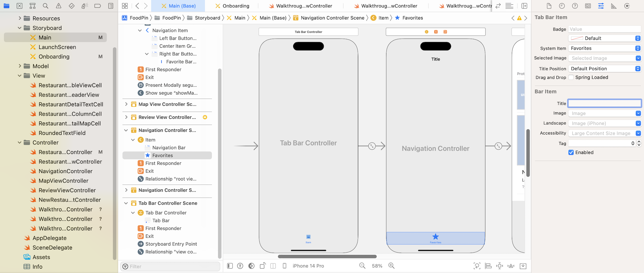
Task: Select the Main (Base) editor tab
Action: tap(178, 6)
